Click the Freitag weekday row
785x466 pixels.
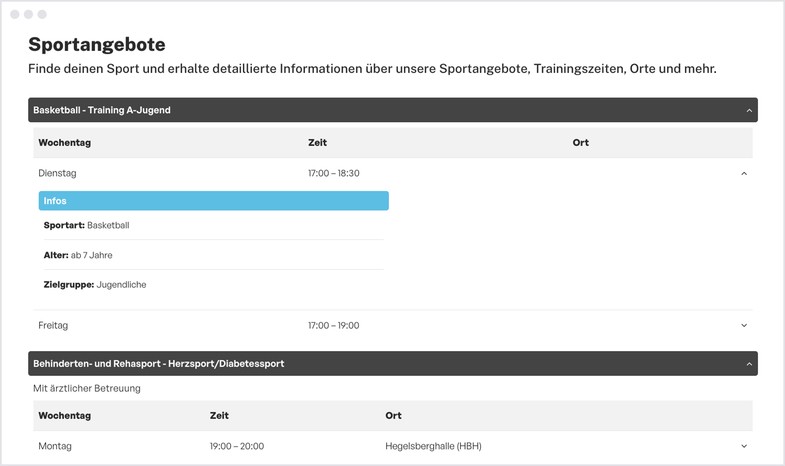click(53, 325)
